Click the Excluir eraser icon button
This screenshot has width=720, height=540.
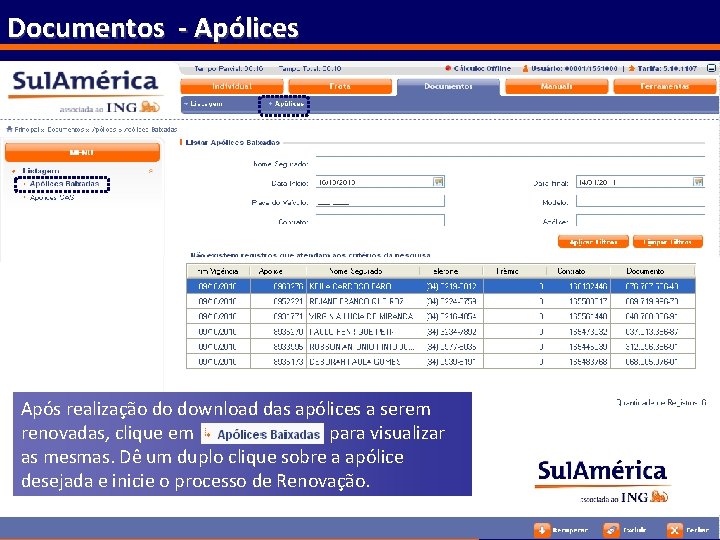coord(611,530)
